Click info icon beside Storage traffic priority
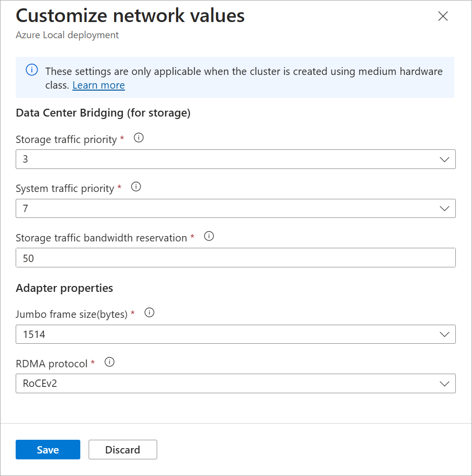This screenshot has width=472, height=476. tap(139, 138)
